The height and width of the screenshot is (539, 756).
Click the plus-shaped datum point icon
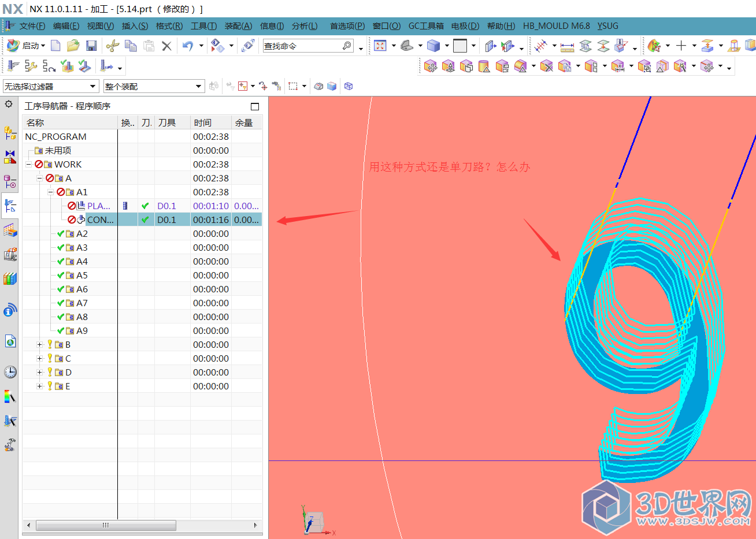pyautogui.click(x=681, y=46)
